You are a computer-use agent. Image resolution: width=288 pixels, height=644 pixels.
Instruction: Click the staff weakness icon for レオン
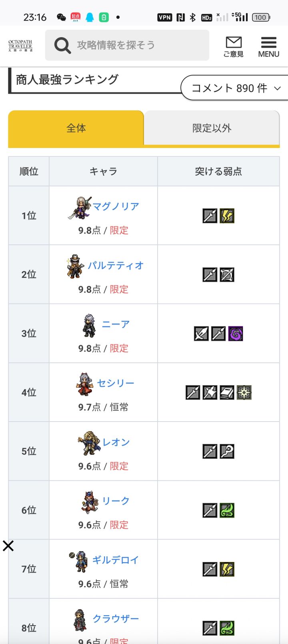227,452
